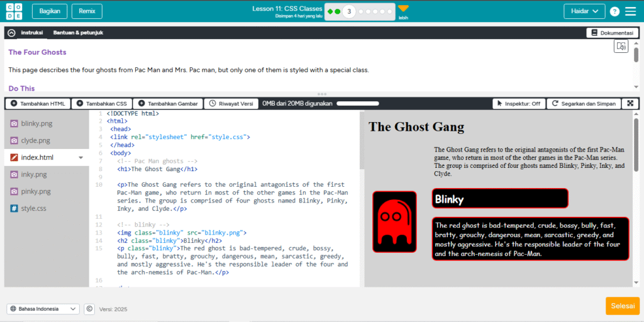
Task: Expand the index.html file options arrow
Action: pyautogui.click(x=80, y=158)
